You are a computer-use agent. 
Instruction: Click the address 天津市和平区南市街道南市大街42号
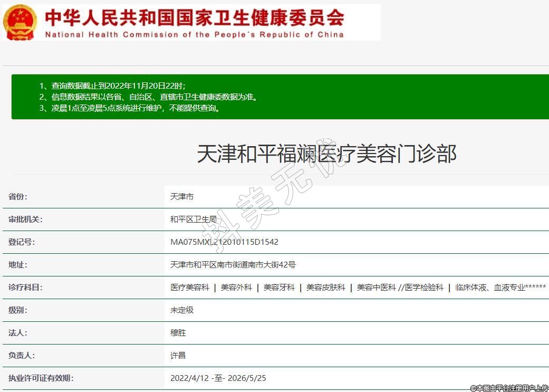click(x=233, y=265)
